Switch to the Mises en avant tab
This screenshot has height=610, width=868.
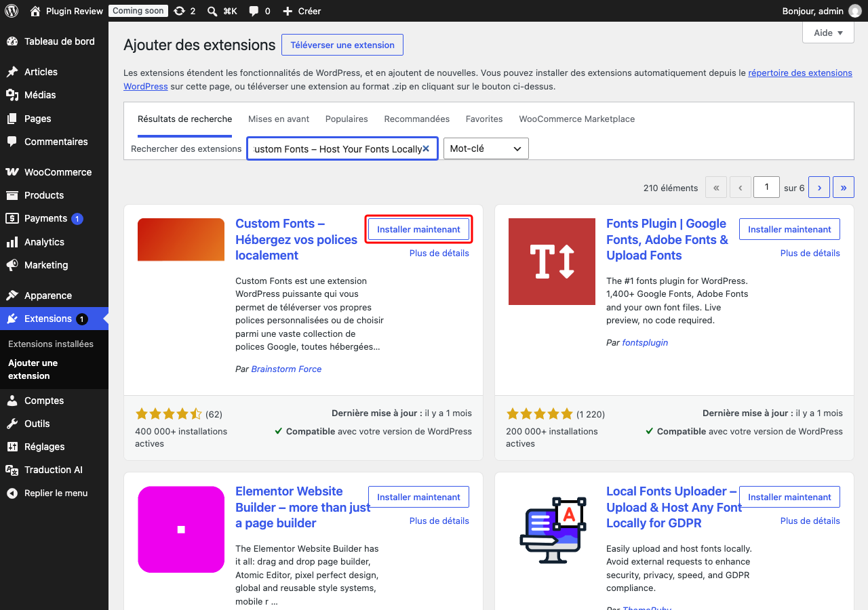point(279,119)
